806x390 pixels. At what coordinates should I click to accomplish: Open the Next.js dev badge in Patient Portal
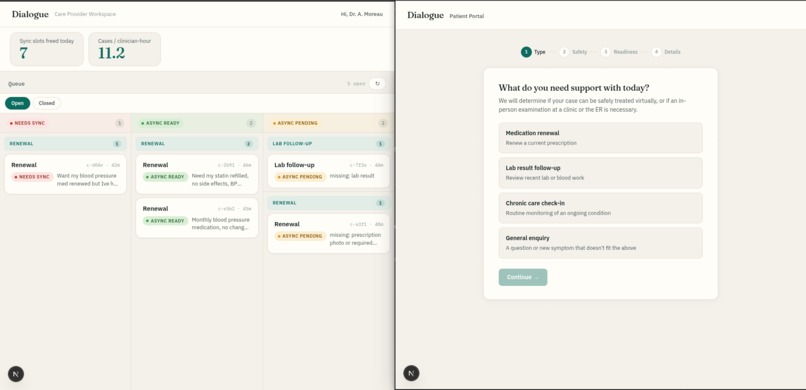pos(411,373)
